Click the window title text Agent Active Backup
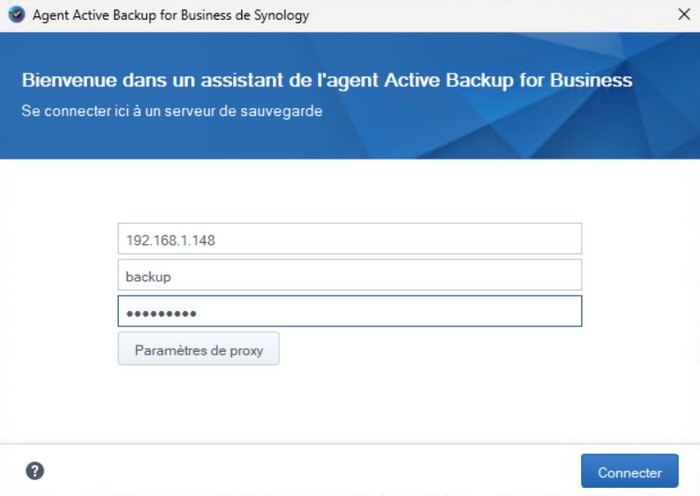The width and height of the screenshot is (700, 496). tap(170, 16)
